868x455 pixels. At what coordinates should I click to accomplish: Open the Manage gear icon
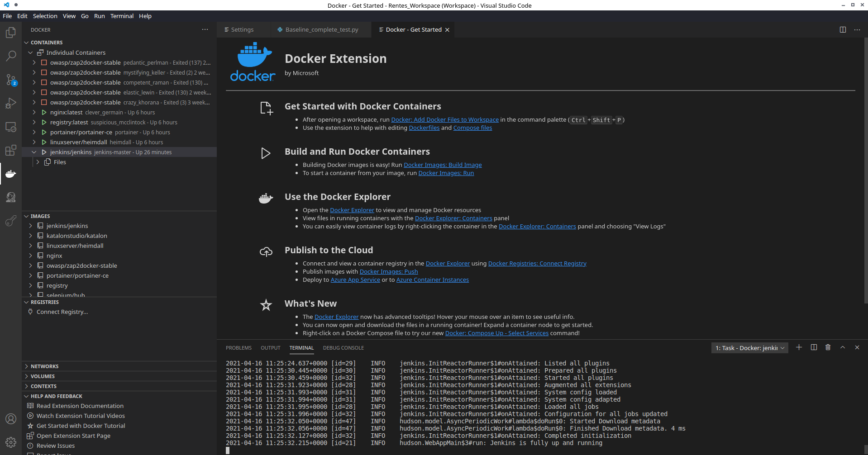coord(11,442)
